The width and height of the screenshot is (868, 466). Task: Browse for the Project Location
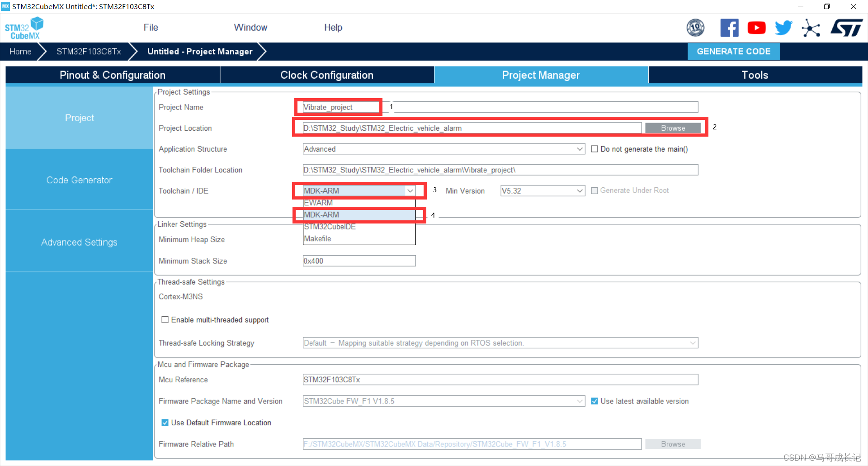pyautogui.click(x=673, y=128)
